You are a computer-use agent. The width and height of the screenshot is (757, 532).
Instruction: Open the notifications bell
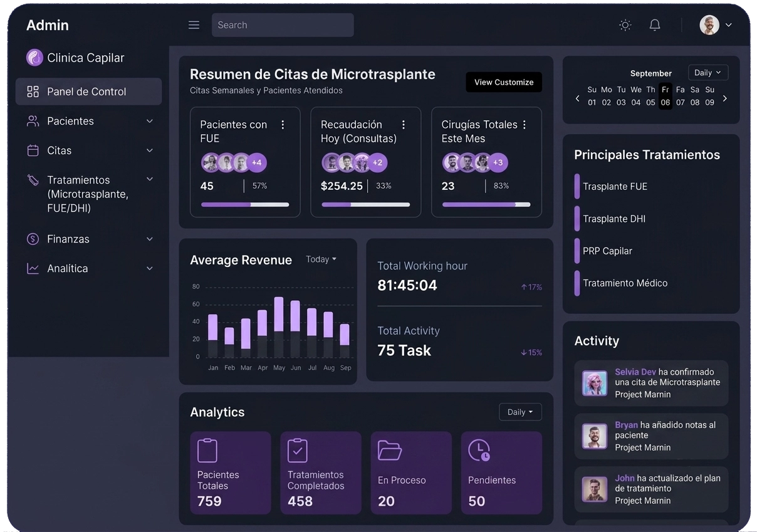click(x=655, y=25)
